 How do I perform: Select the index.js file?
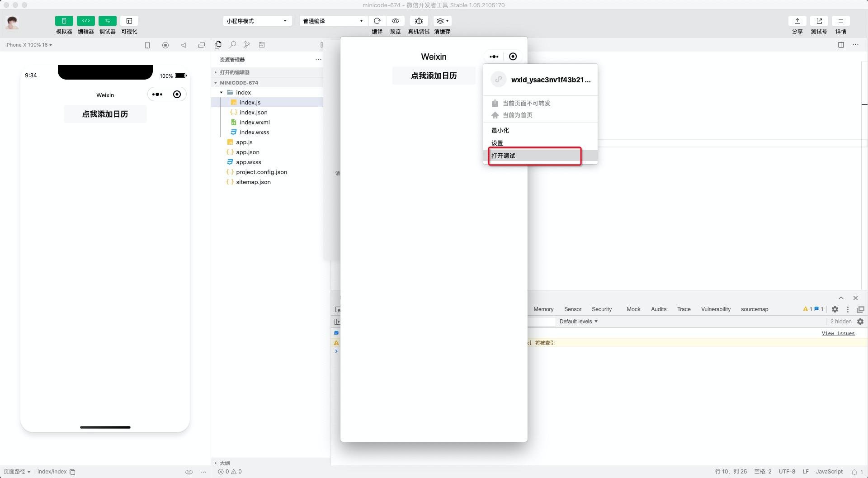[267, 102]
